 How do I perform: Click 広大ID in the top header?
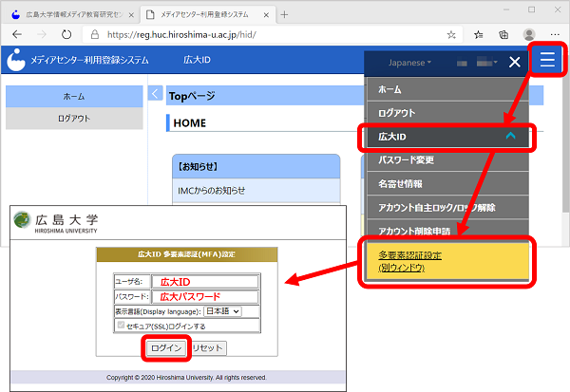tap(197, 60)
